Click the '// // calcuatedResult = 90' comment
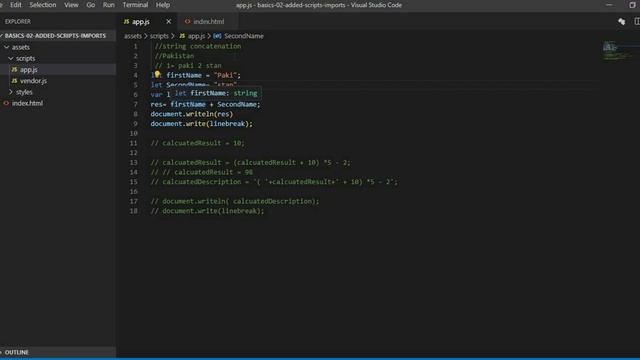 [202, 172]
